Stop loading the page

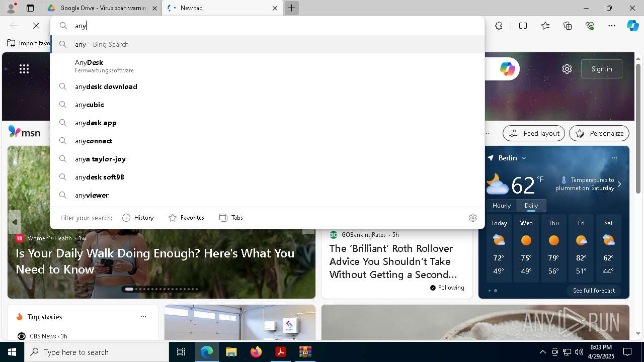[x=36, y=26]
